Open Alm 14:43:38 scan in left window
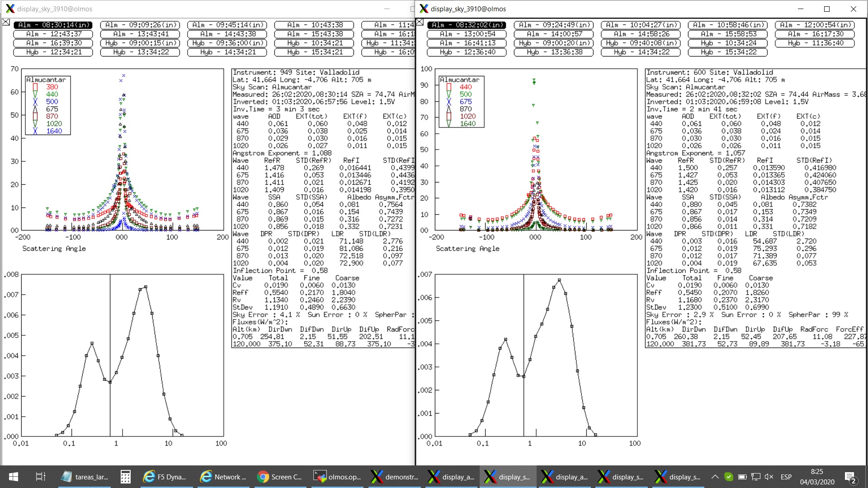This screenshot has height=488, width=868. (227, 34)
